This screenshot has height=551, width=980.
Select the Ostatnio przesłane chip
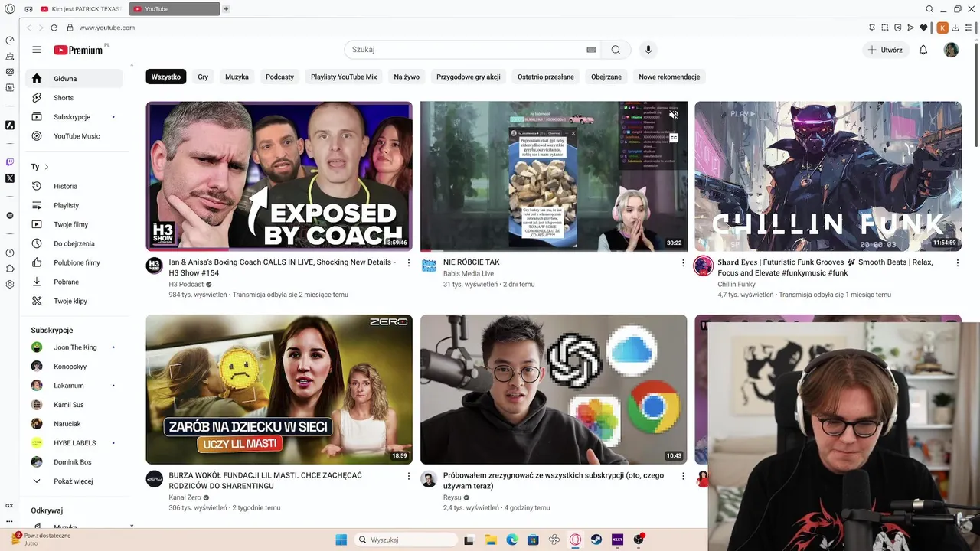[x=546, y=77]
